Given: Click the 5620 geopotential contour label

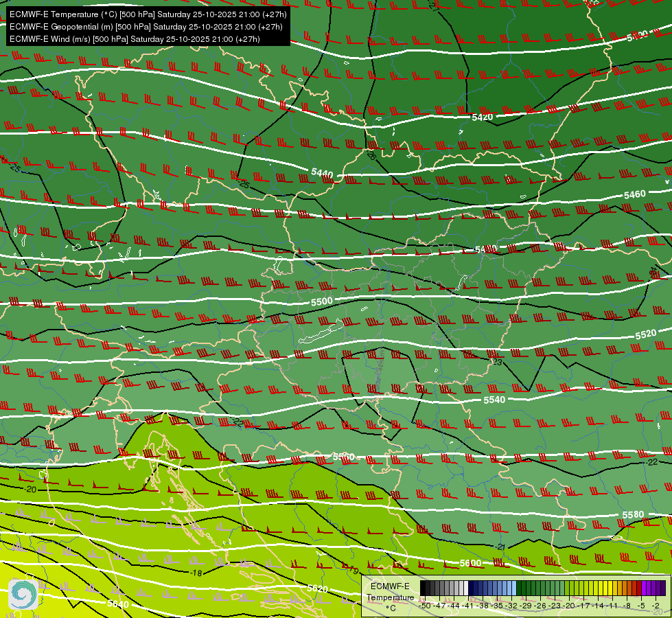Looking at the screenshot, I should point(317,588).
